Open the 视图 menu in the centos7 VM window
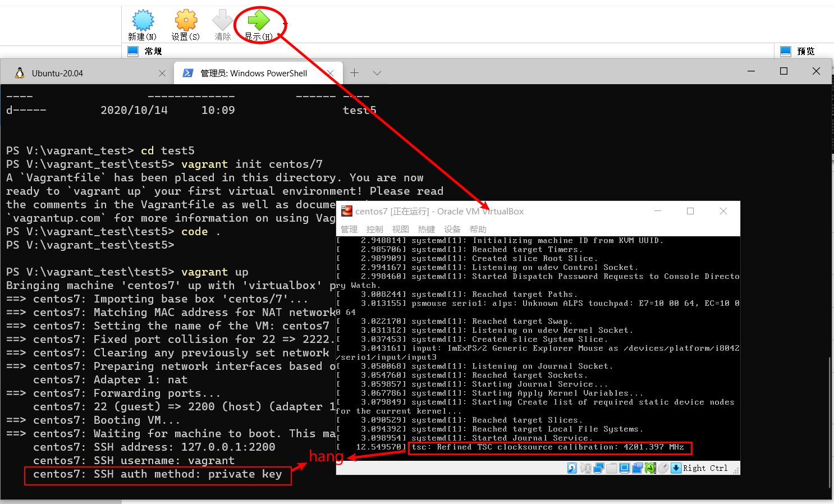 coord(401,229)
